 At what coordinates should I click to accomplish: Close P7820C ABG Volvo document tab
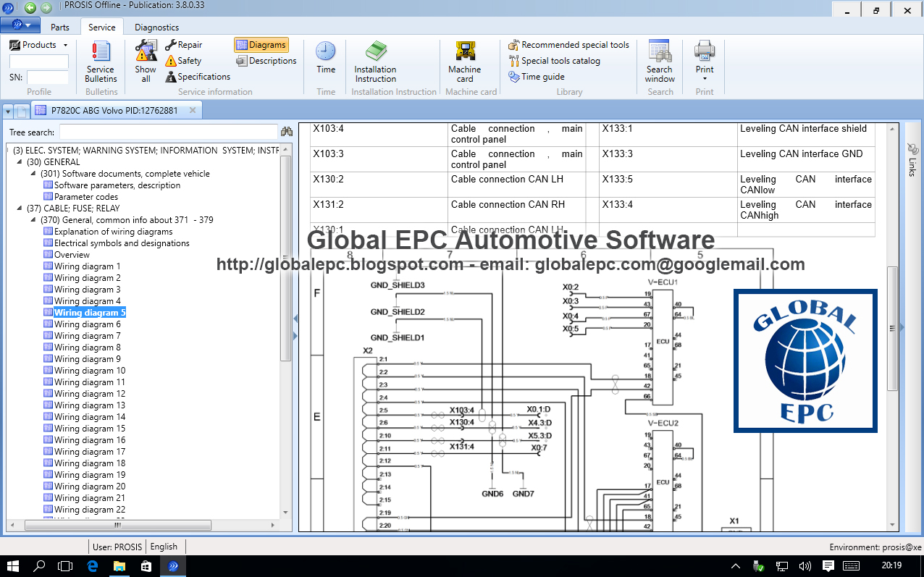click(x=193, y=111)
